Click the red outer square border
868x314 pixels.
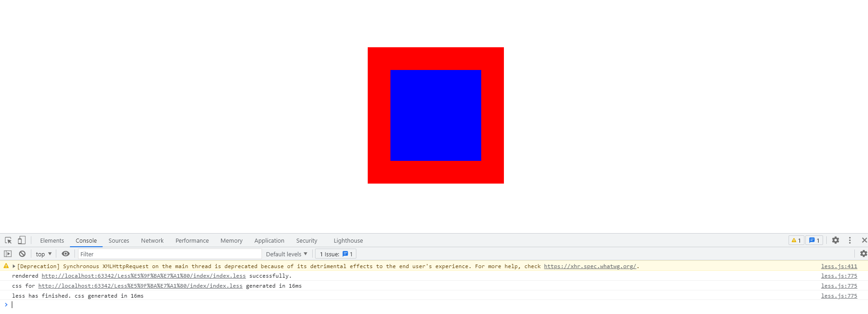pos(436,58)
